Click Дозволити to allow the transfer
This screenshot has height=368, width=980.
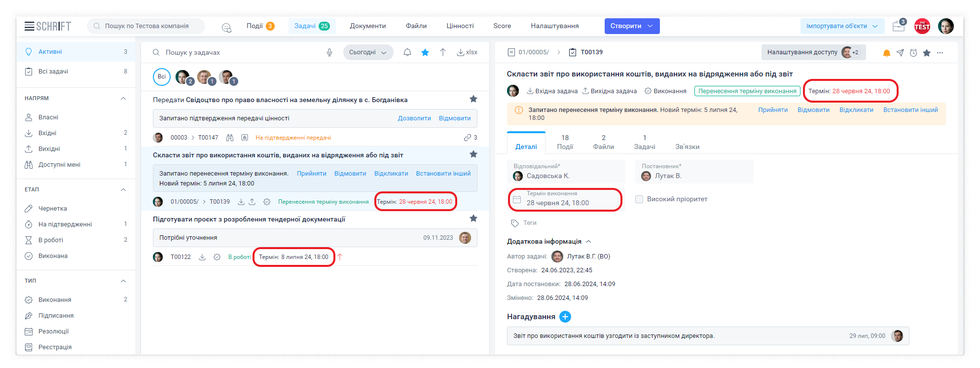pos(414,118)
